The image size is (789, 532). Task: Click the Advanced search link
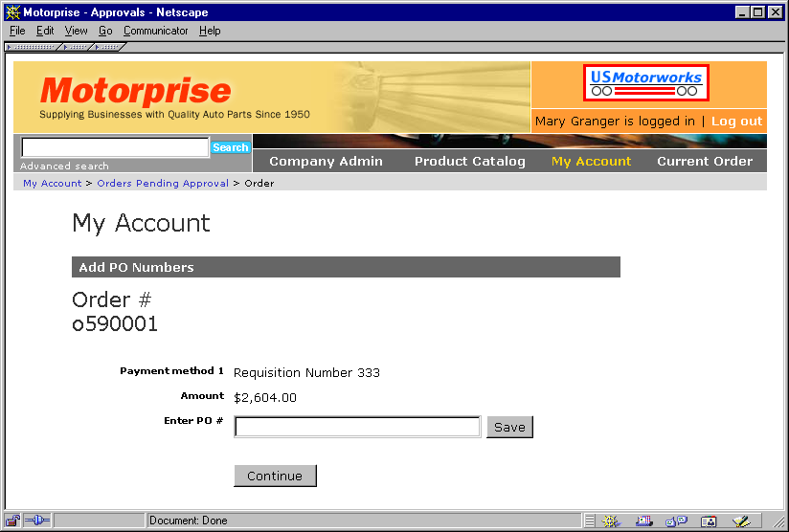click(x=64, y=166)
